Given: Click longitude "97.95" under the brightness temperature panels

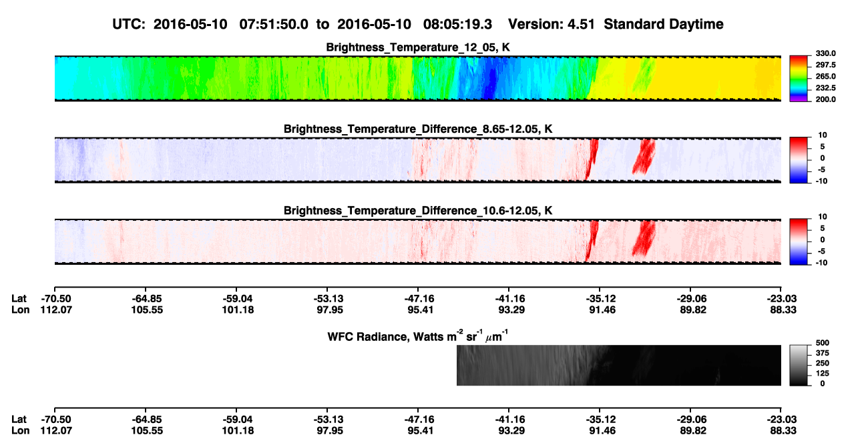Looking at the screenshot, I should click(x=329, y=310).
